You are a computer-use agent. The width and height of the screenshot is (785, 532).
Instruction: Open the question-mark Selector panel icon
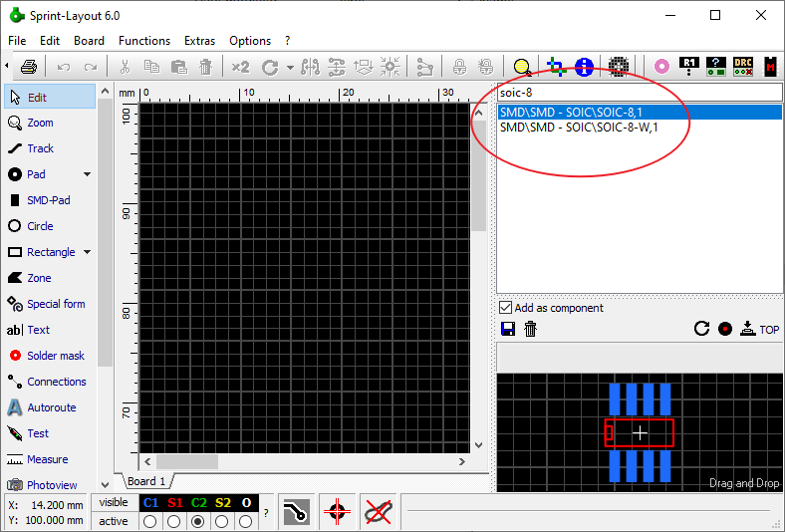[x=716, y=67]
